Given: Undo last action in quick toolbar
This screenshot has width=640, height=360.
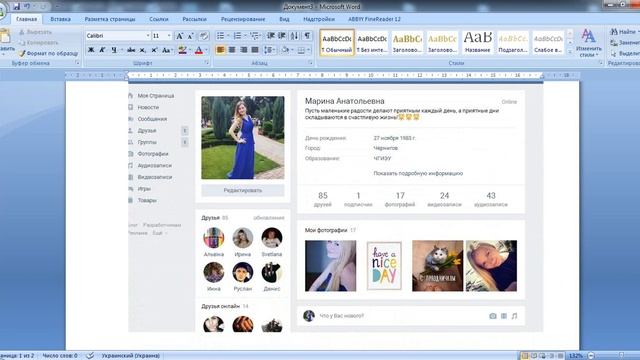Looking at the screenshot, I should point(27,6).
